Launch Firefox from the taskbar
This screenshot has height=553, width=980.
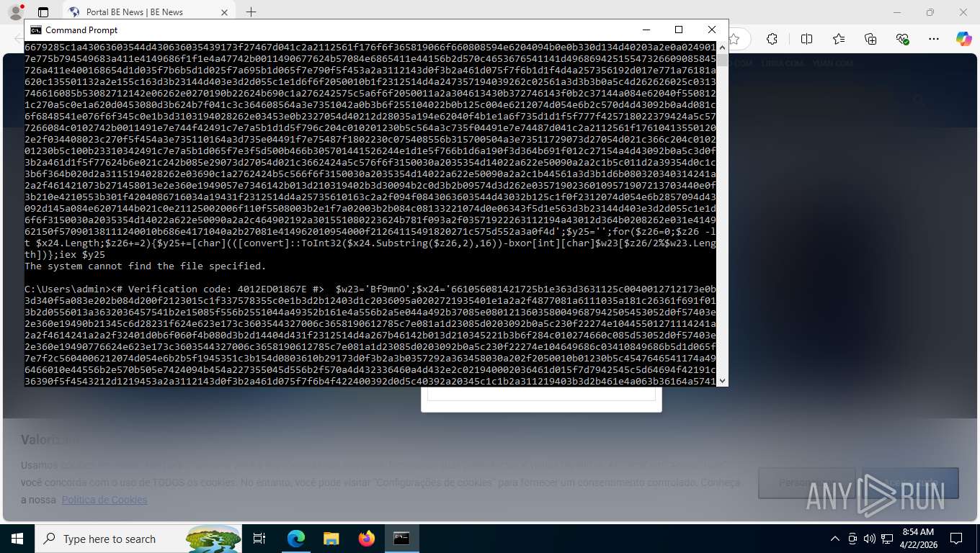point(366,539)
